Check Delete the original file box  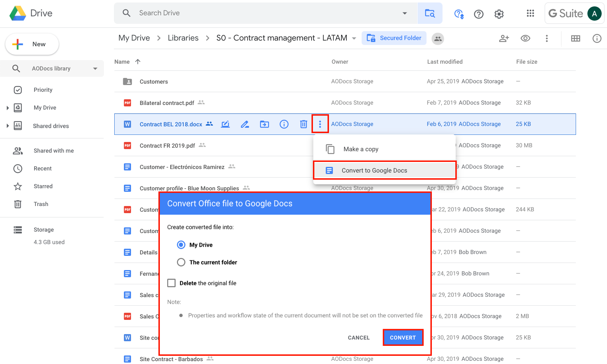[x=172, y=283]
